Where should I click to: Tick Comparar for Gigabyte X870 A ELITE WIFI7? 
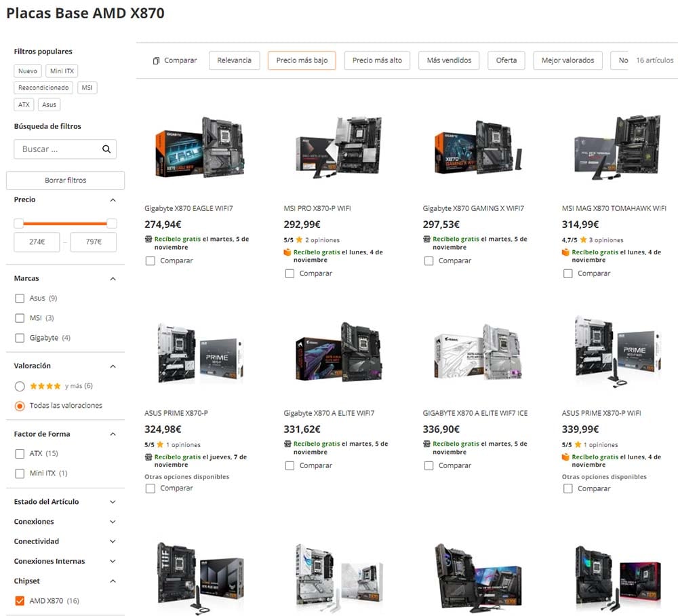(290, 465)
